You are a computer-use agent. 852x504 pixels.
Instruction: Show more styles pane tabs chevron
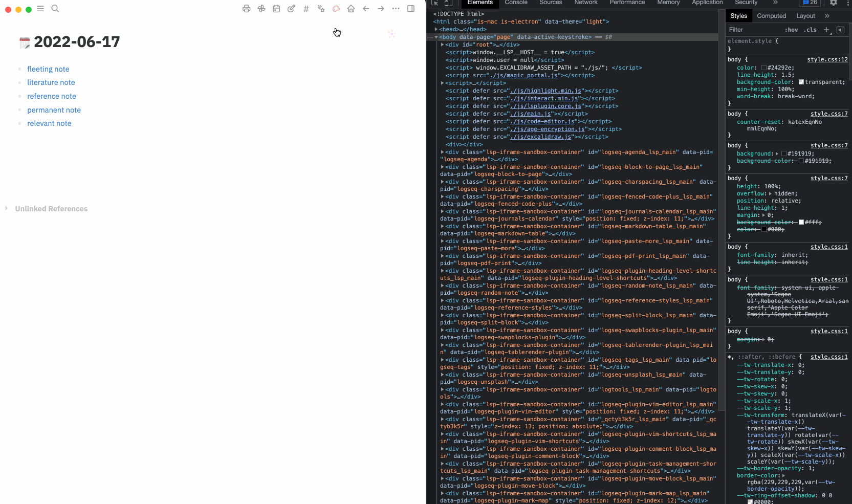(x=827, y=16)
